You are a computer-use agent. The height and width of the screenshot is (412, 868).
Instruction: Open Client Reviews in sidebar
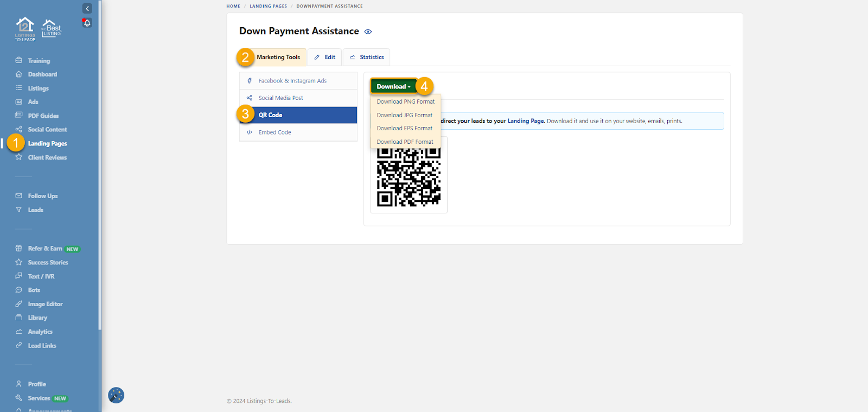pyautogui.click(x=48, y=158)
